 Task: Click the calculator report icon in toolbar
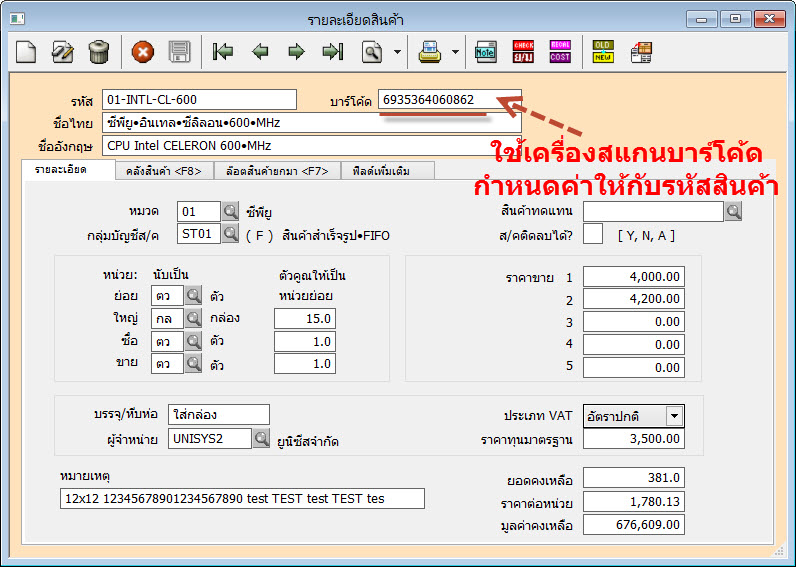coord(642,52)
